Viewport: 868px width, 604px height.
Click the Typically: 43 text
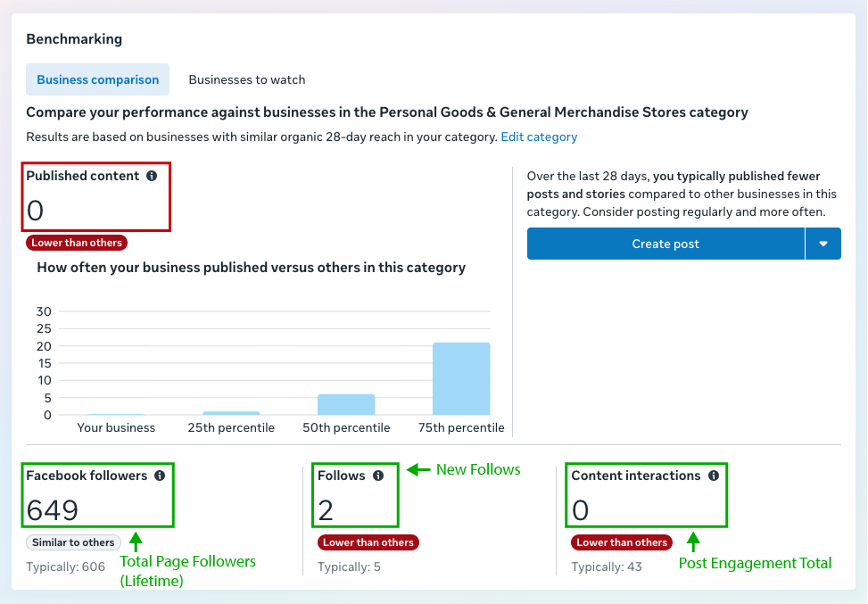coord(607,567)
